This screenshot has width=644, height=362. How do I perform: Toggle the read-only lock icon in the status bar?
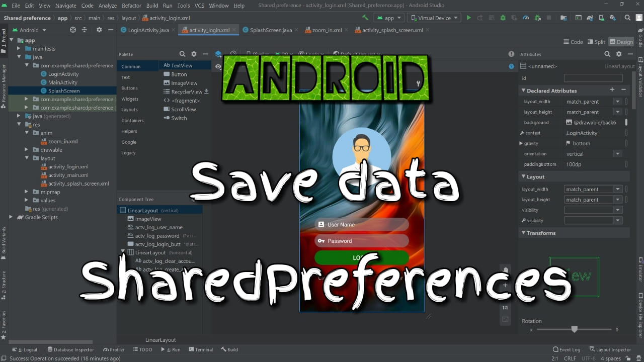(x=629, y=358)
